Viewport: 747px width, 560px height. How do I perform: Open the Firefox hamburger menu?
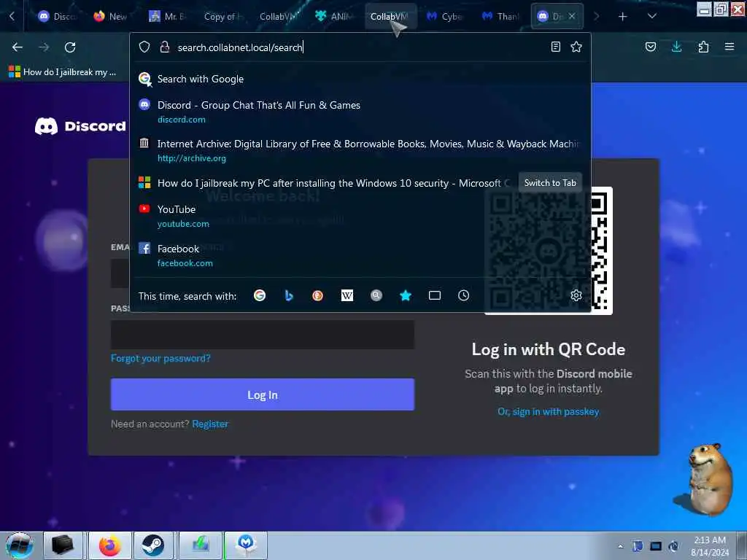tap(729, 47)
